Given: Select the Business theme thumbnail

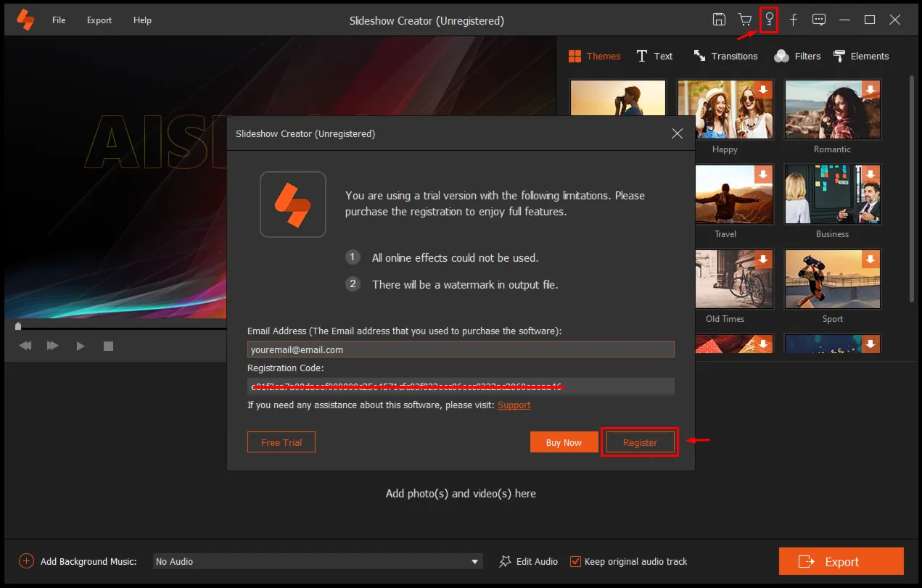Looking at the screenshot, I should click(x=832, y=194).
